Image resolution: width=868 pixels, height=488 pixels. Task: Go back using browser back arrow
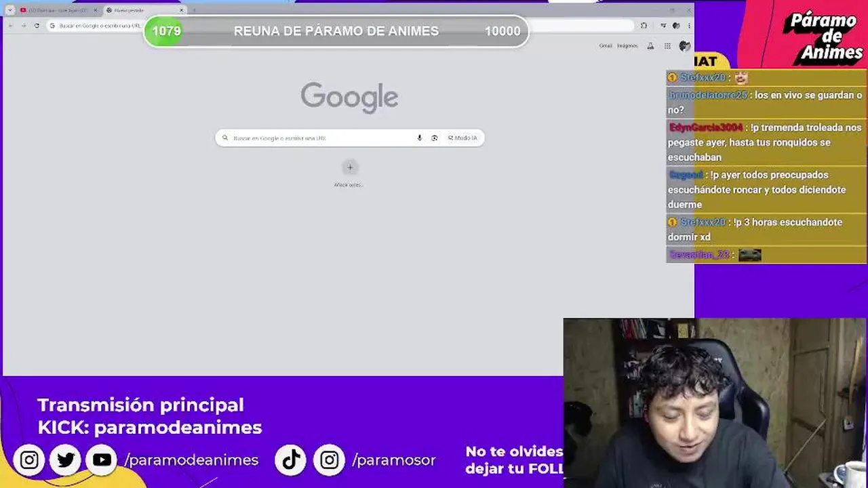(x=11, y=26)
